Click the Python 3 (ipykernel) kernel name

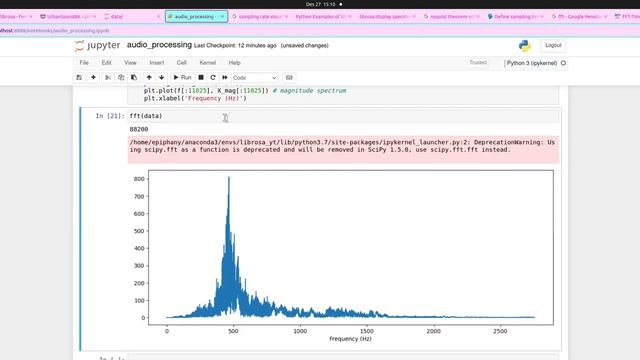531,63
